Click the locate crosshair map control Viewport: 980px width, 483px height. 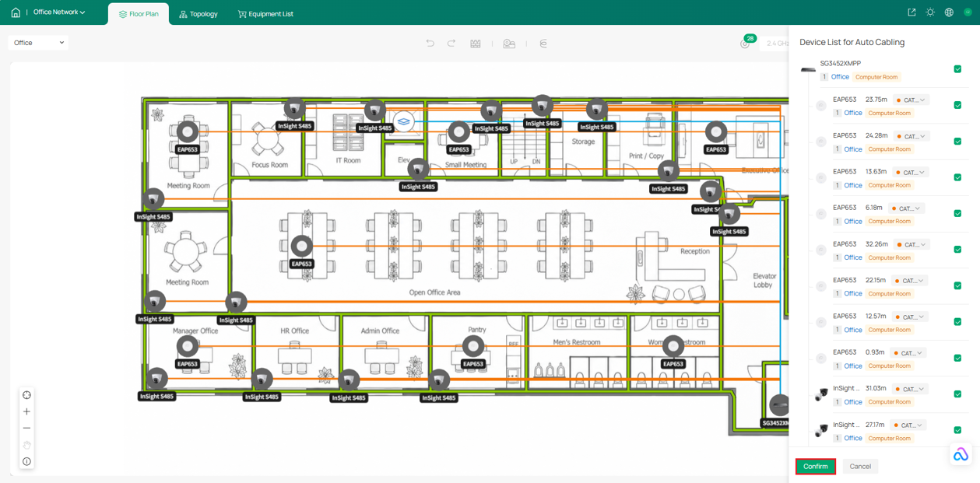pos(26,395)
